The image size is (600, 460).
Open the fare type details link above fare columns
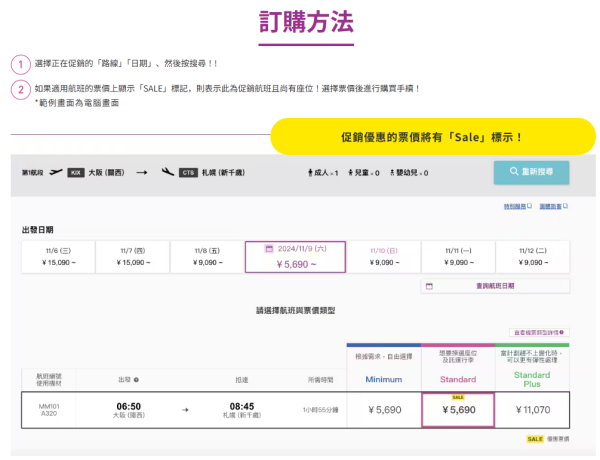click(x=539, y=333)
